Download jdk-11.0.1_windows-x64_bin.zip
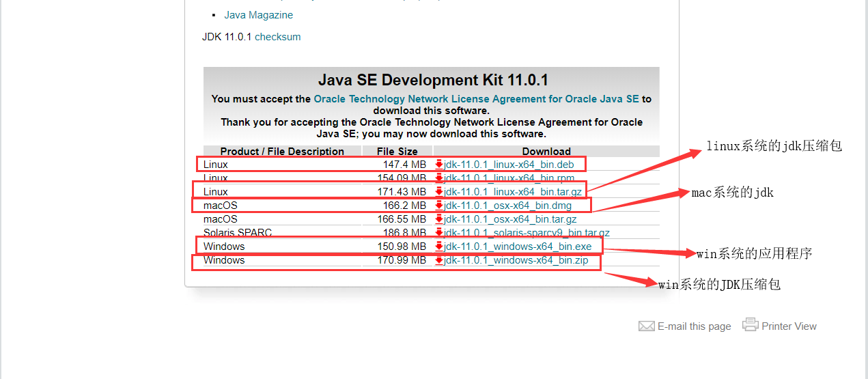Image resolution: width=868 pixels, height=379 pixels. (516, 260)
